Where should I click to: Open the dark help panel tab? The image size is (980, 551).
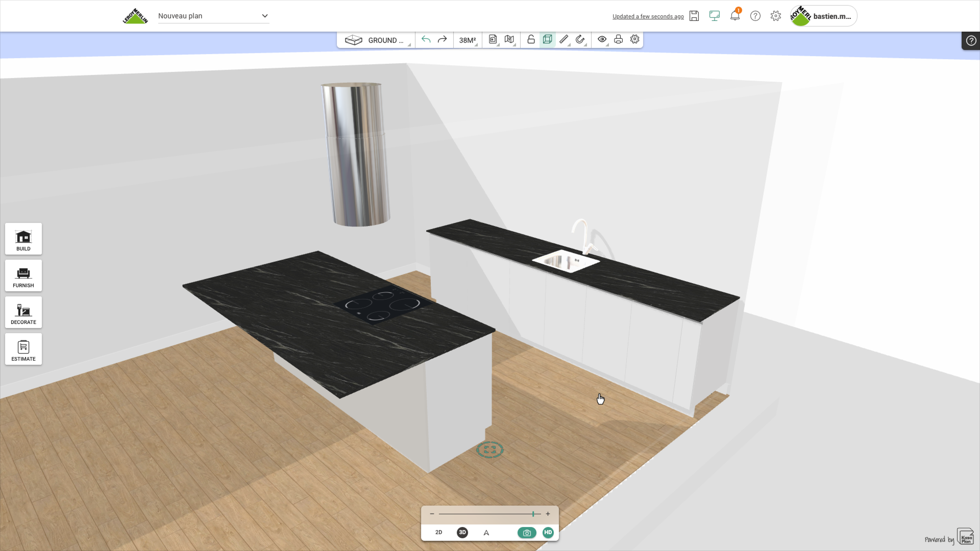point(971,41)
